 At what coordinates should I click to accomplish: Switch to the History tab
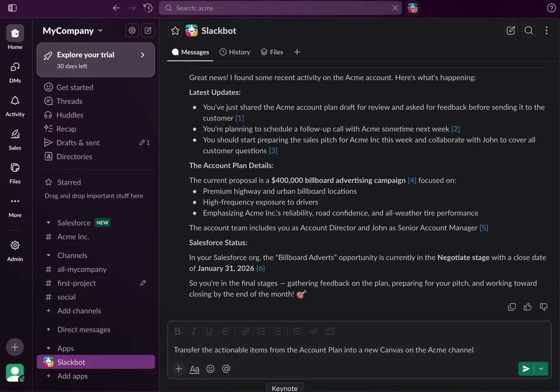point(235,52)
